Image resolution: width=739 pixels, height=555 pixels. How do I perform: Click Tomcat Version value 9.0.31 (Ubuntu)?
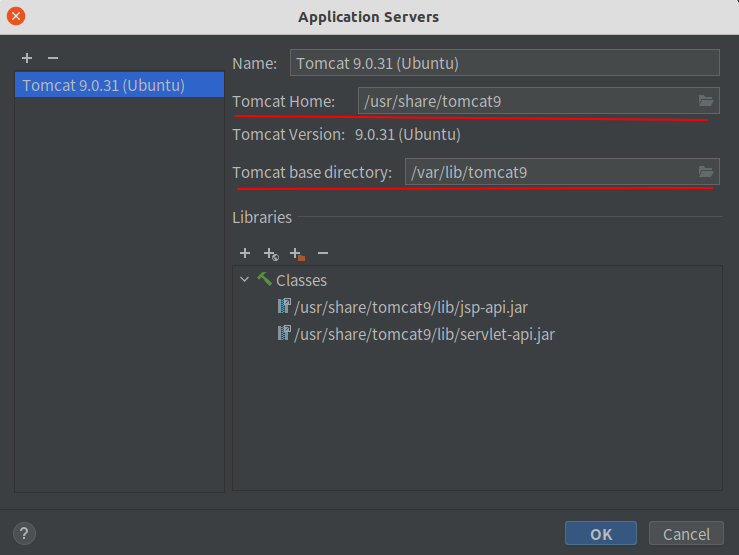pos(408,135)
